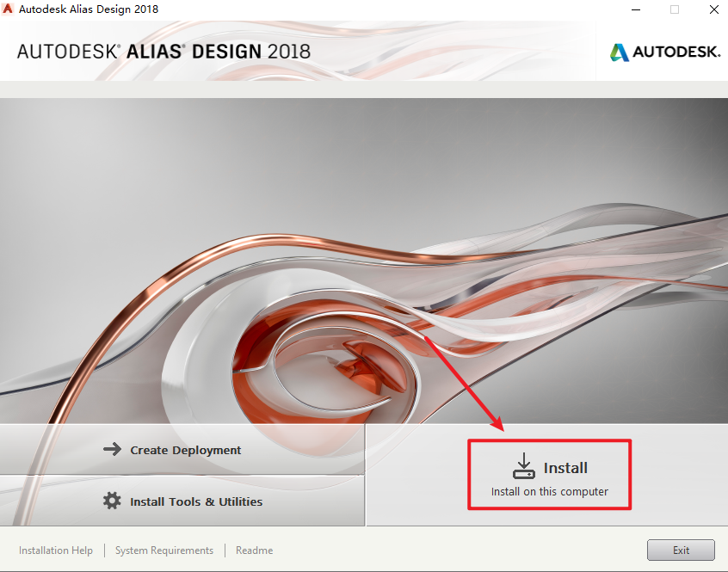The height and width of the screenshot is (572, 728).
Task: Click the disabled maximize window button
Action: (x=675, y=9)
